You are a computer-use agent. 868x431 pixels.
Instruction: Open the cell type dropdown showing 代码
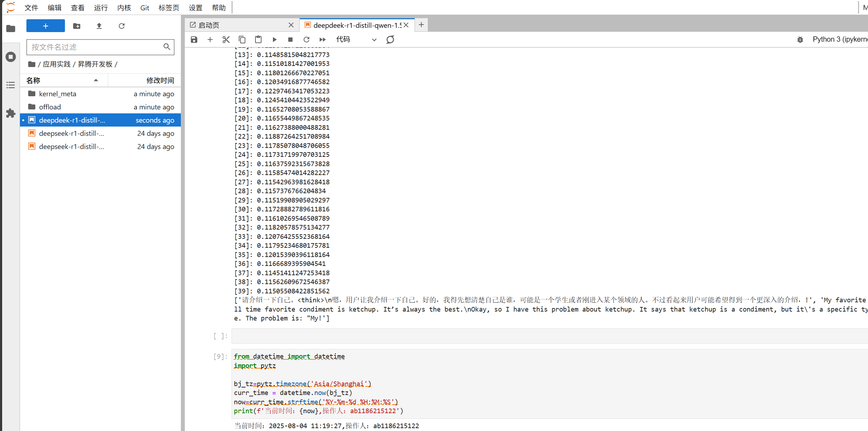point(356,40)
